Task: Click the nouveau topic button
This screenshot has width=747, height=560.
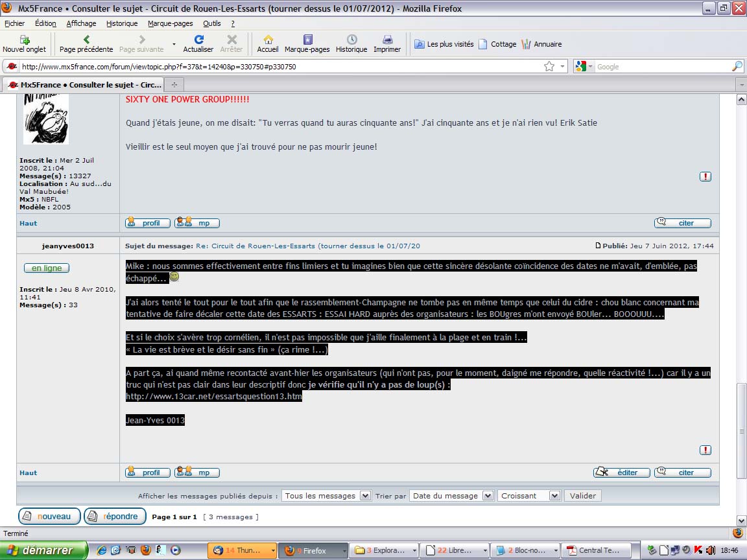Action: (x=49, y=516)
